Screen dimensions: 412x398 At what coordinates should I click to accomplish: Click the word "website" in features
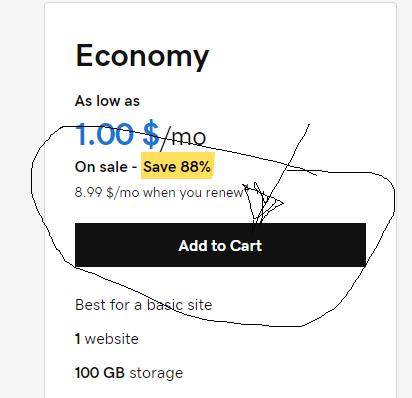(112, 339)
